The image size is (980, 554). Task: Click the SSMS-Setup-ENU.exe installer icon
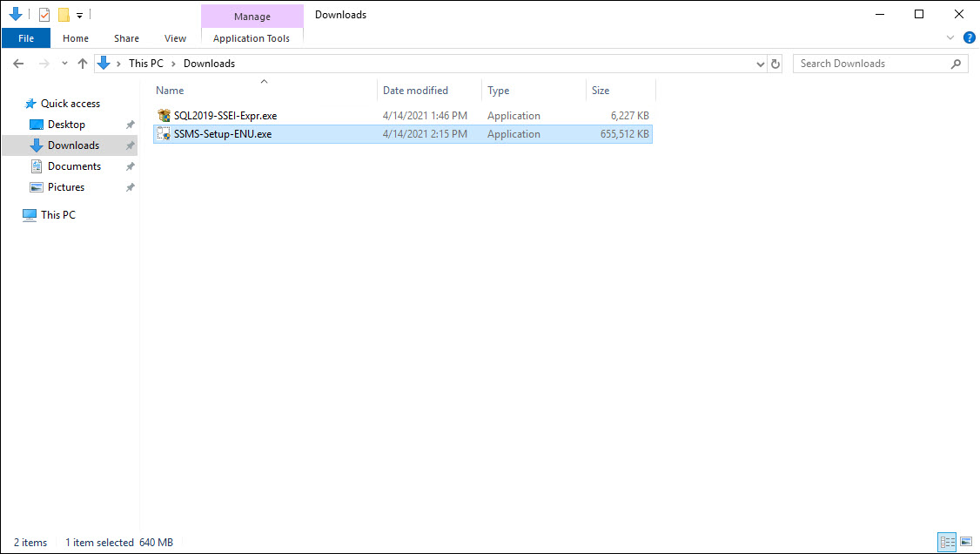pos(164,134)
